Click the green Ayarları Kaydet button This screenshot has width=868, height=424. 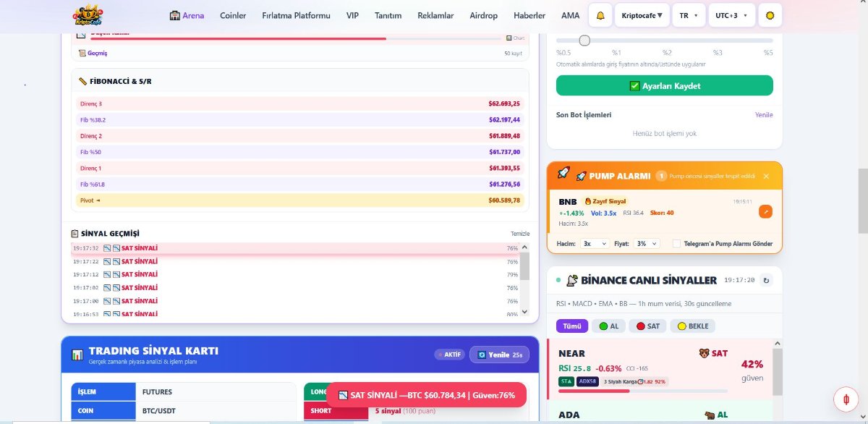pyautogui.click(x=664, y=85)
